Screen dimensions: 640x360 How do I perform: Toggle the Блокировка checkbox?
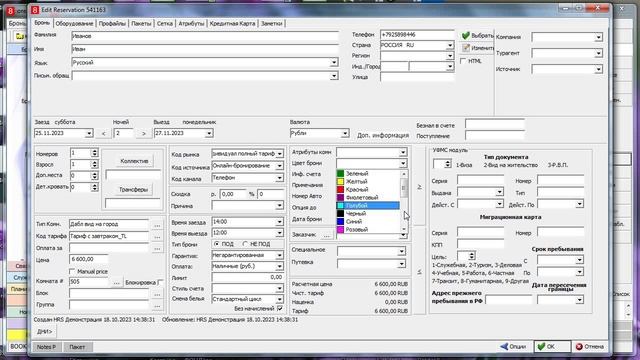click(160, 282)
